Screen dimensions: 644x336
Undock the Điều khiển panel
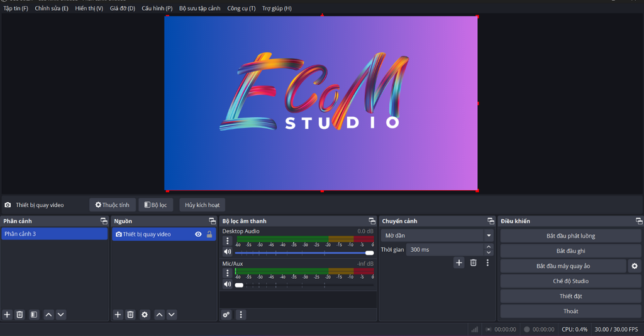[x=639, y=221]
